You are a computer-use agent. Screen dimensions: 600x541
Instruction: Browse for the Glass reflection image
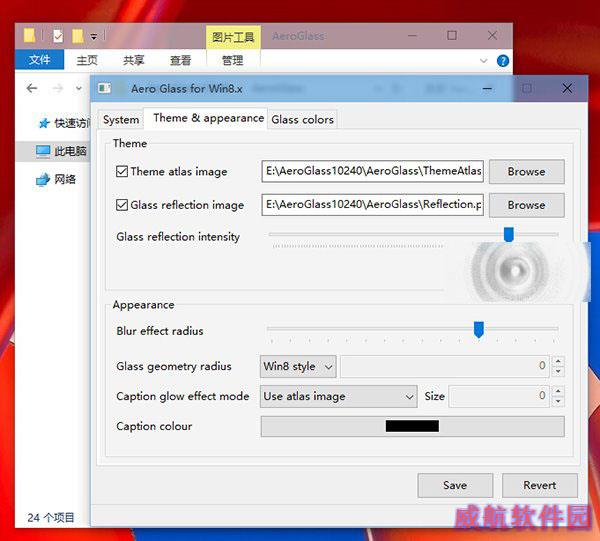(x=527, y=205)
